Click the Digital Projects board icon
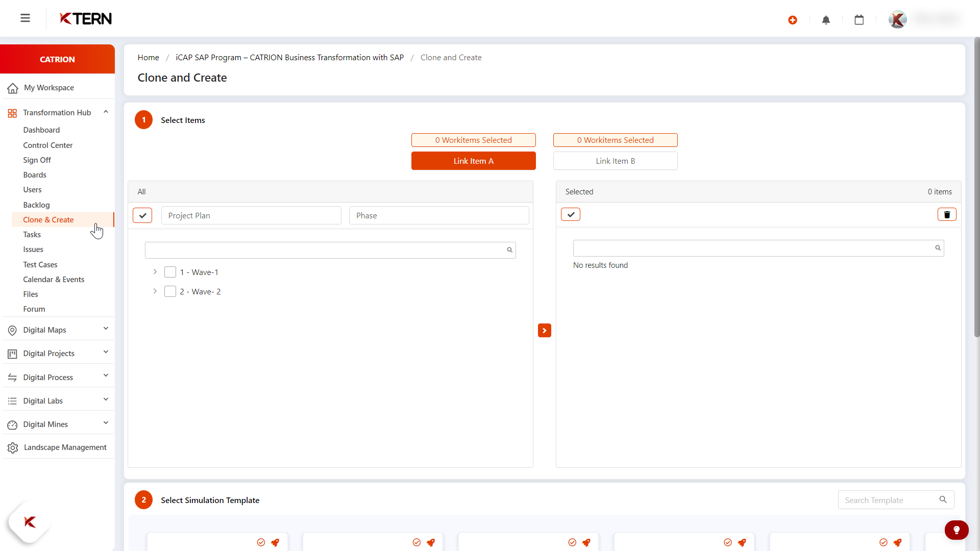This screenshot has height=551, width=980. click(x=12, y=354)
